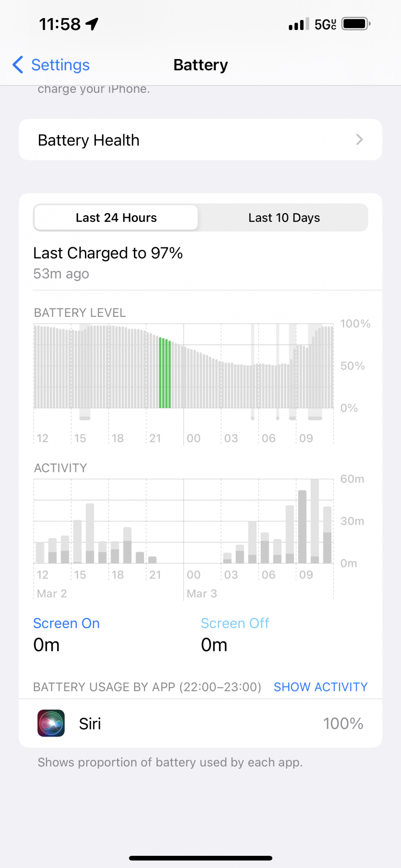Screen dimensions: 401x868
Task: Tap the Siri app icon
Action: [x=51, y=723]
